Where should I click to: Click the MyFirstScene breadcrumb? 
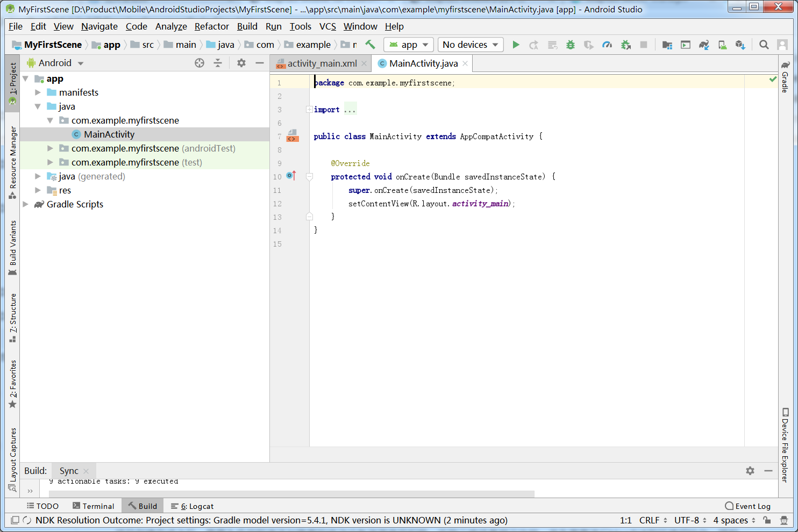click(x=47, y=45)
